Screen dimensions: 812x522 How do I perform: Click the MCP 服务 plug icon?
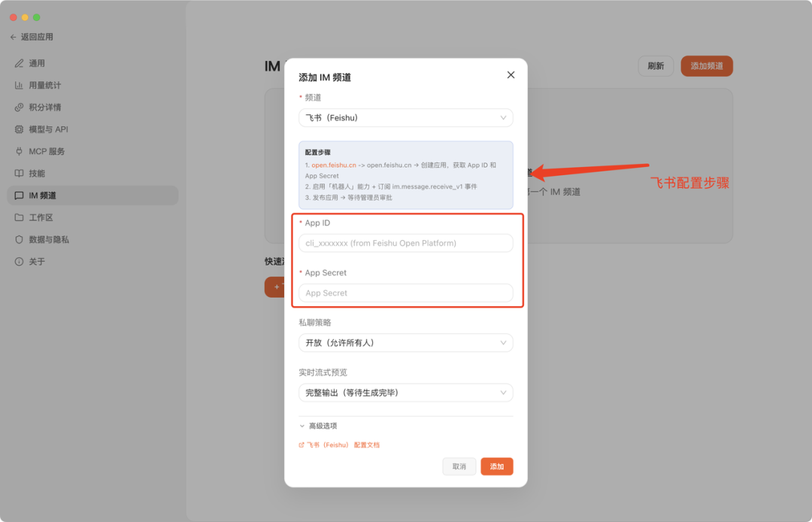point(20,151)
